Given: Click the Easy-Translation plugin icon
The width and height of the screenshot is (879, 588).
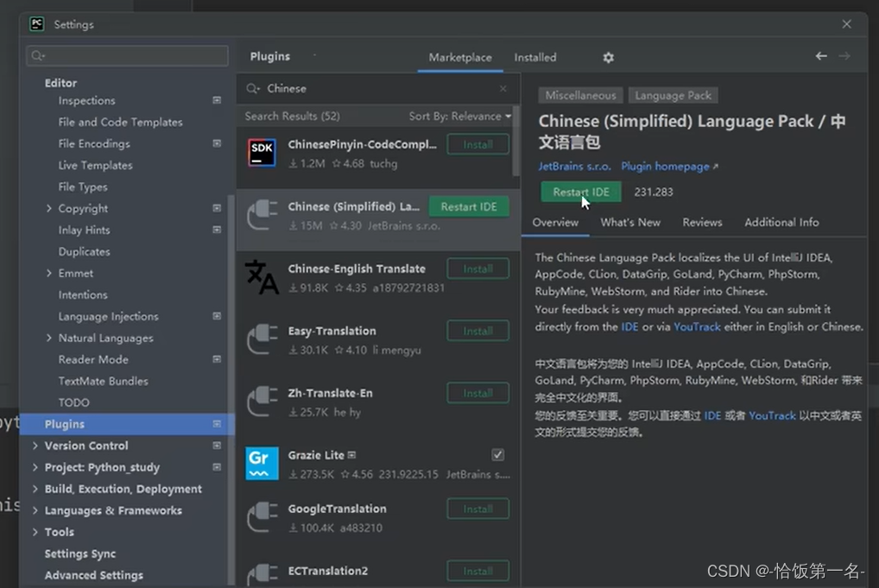Looking at the screenshot, I should (x=262, y=339).
